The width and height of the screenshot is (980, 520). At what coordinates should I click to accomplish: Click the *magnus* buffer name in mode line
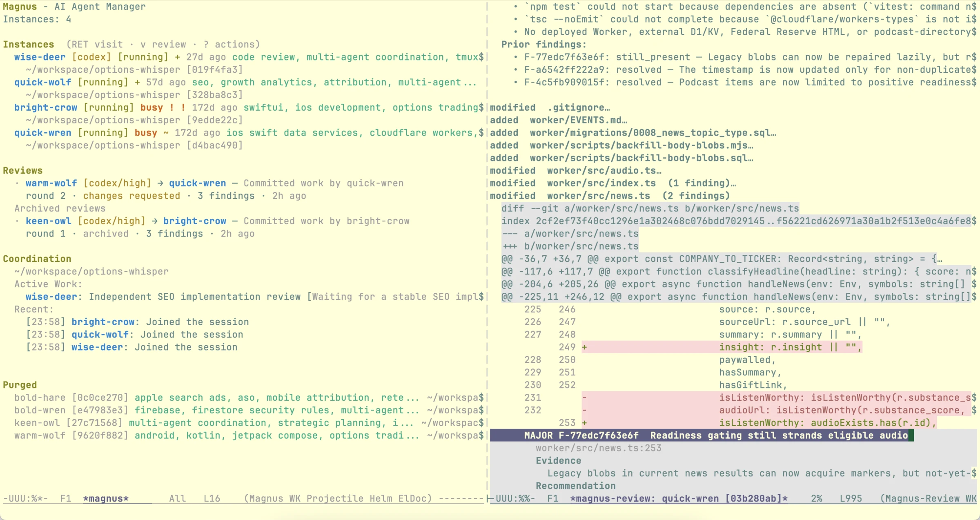coord(106,499)
